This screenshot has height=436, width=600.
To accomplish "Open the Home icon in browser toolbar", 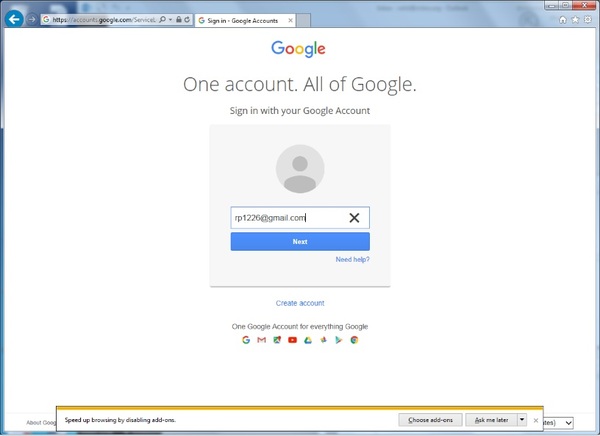I will tap(563, 19).
